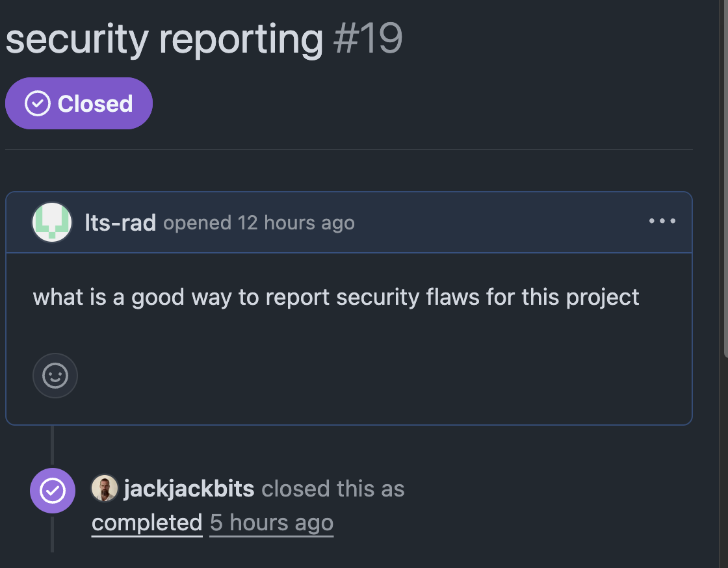Click the purple completed-event timeline icon
This screenshot has height=568, width=728.
pos(52,491)
